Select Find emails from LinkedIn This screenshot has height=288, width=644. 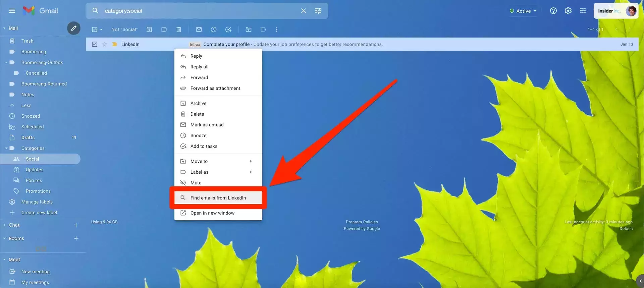[218, 198]
